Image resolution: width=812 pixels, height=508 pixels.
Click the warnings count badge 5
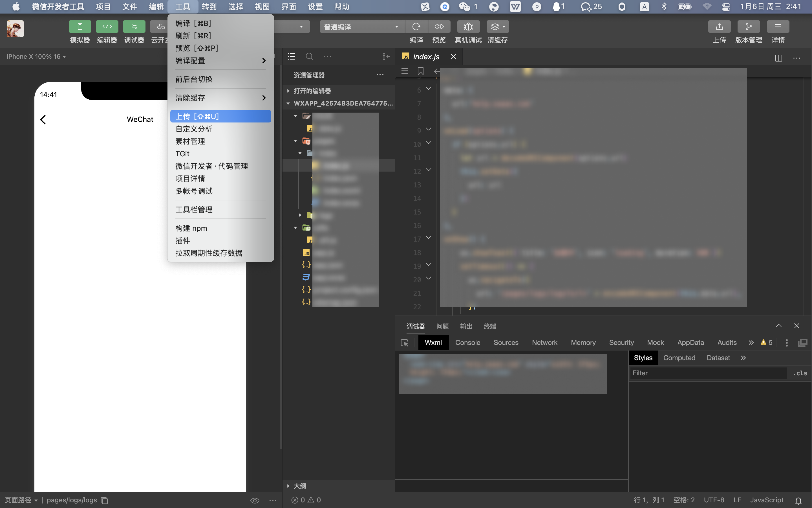pos(766,342)
